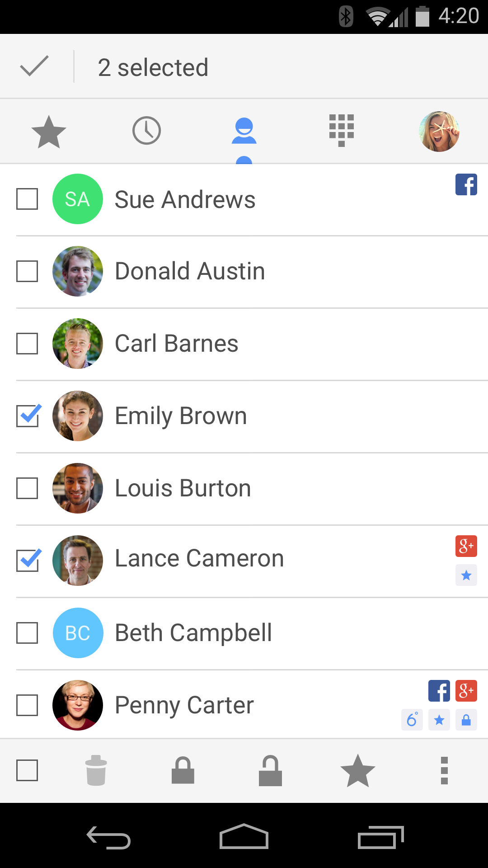Image resolution: width=488 pixels, height=868 pixels.
Task: Open the Favorites star tab
Action: point(49,132)
